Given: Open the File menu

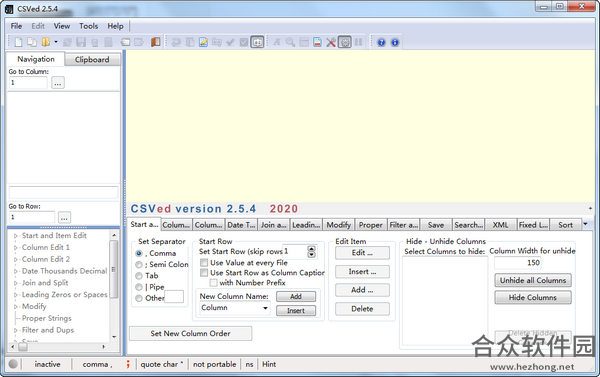Looking at the screenshot, I should (16, 26).
